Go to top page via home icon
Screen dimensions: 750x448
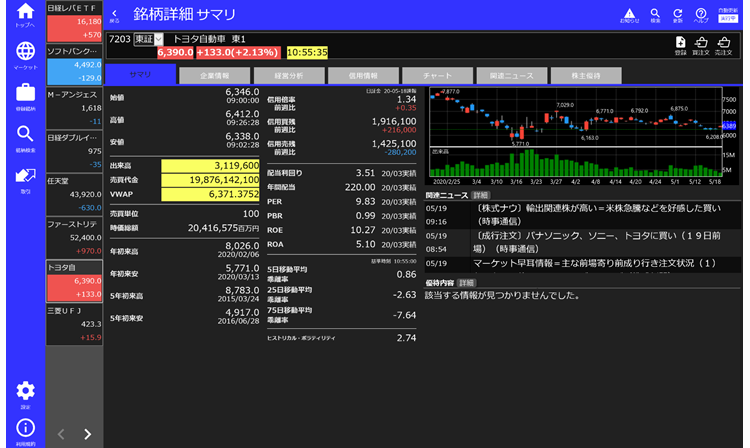click(x=25, y=15)
